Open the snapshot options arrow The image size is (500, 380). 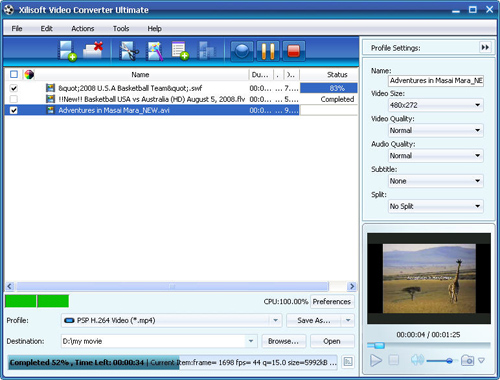point(481,360)
